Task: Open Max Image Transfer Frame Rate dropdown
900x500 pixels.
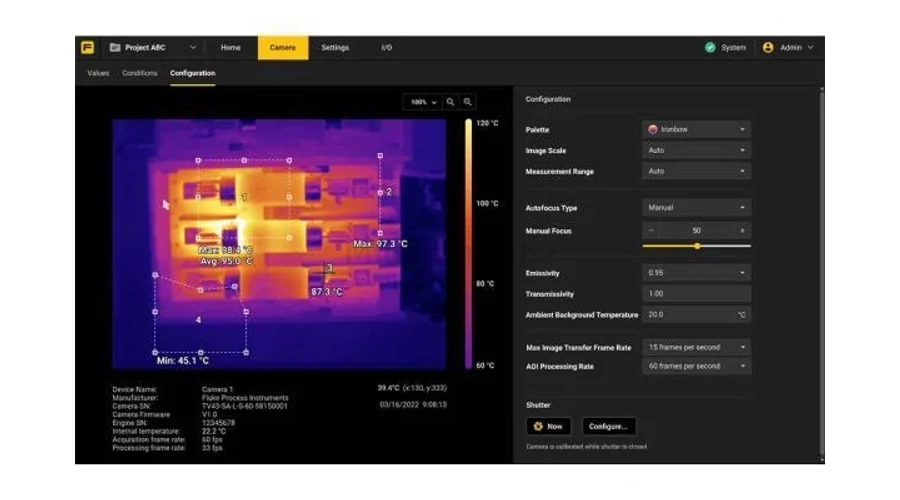Action: click(x=696, y=347)
